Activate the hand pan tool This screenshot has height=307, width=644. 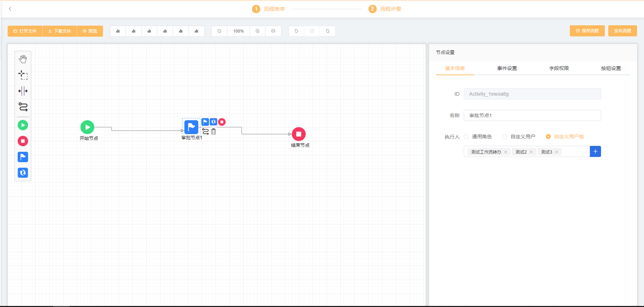click(23, 59)
